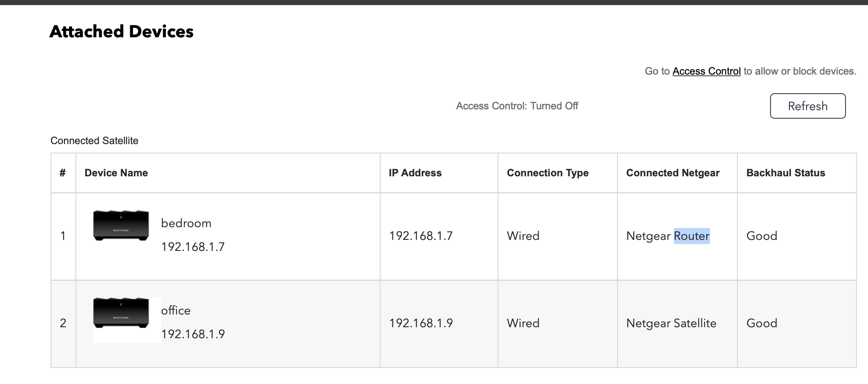The image size is (868, 384).
Task: Click the office satellite device icon
Action: click(x=121, y=313)
